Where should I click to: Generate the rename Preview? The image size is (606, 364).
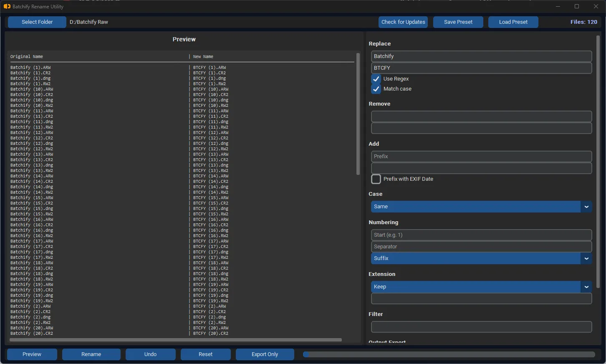click(x=32, y=354)
